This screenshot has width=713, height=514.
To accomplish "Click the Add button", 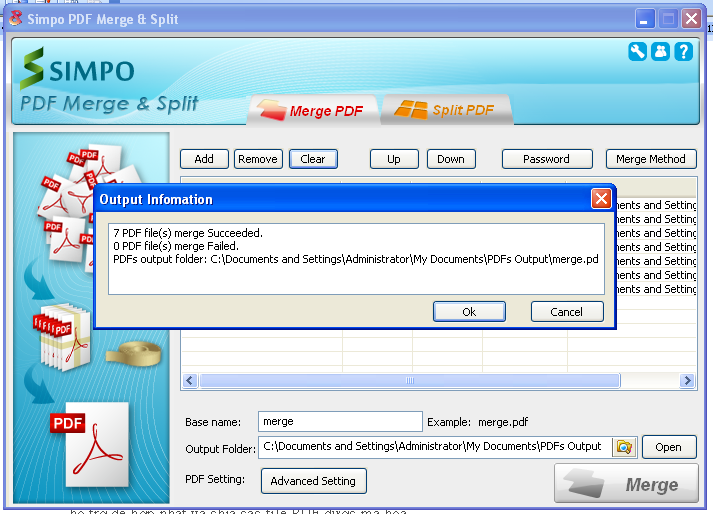I will [204, 159].
